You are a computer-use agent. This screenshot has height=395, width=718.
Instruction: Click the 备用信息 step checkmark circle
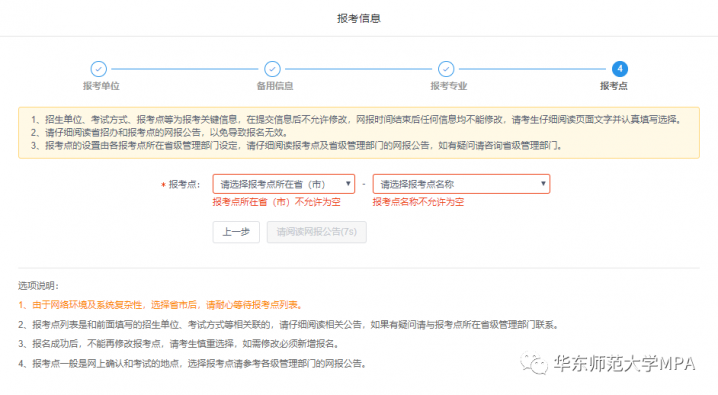272,69
